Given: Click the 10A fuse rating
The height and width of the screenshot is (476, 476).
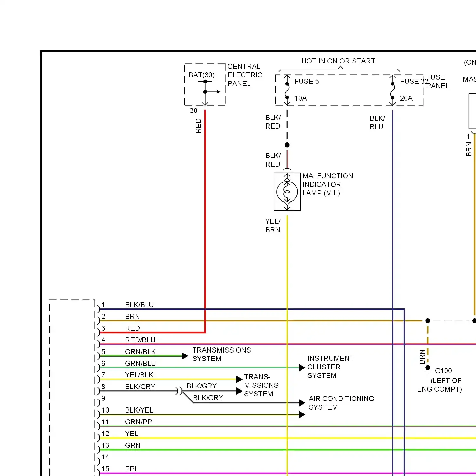Looking at the screenshot, I should (x=301, y=98).
